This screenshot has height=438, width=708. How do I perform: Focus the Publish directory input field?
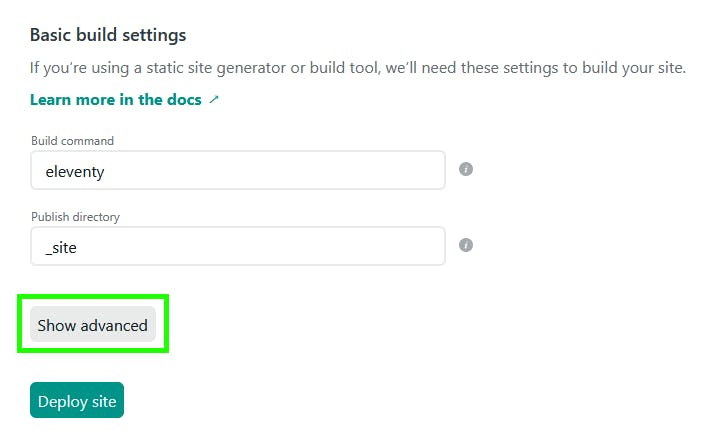click(x=238, y=246)
